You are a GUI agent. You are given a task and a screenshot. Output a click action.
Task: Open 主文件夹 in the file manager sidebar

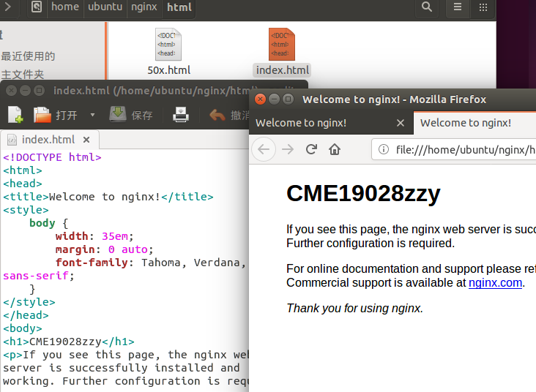pyautogui.click(x=23, y=74)
